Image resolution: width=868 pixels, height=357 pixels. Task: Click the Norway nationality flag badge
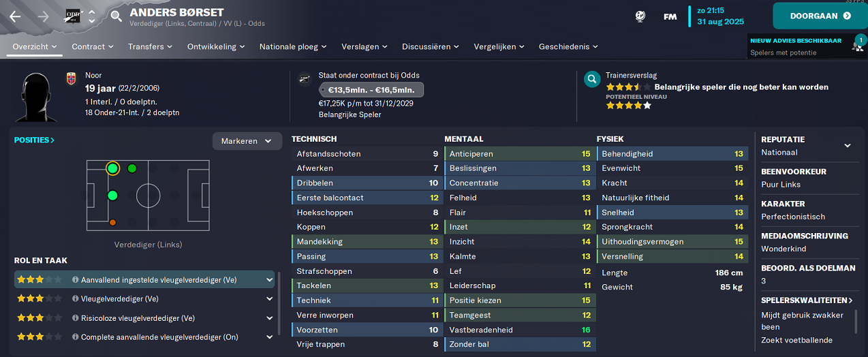(x=71, y=78)
